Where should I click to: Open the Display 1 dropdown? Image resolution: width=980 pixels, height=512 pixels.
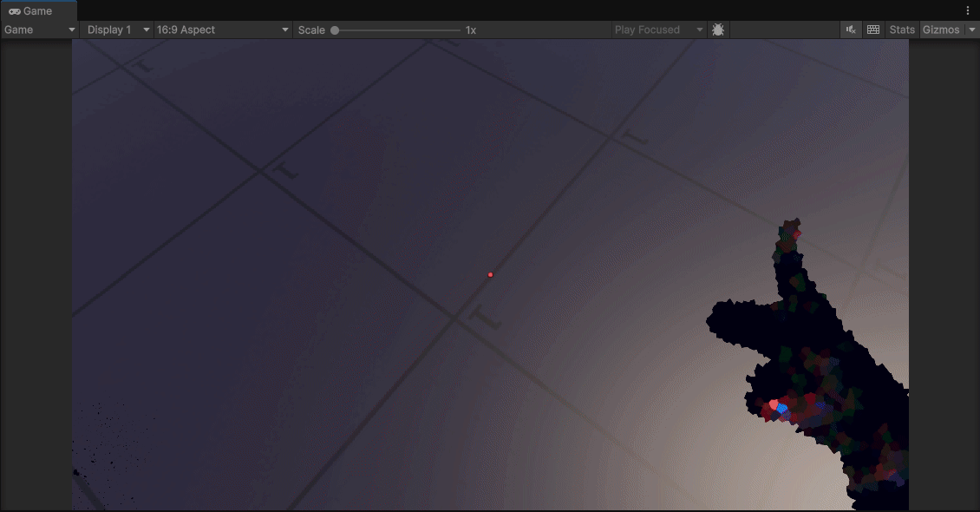pos(117,30)
